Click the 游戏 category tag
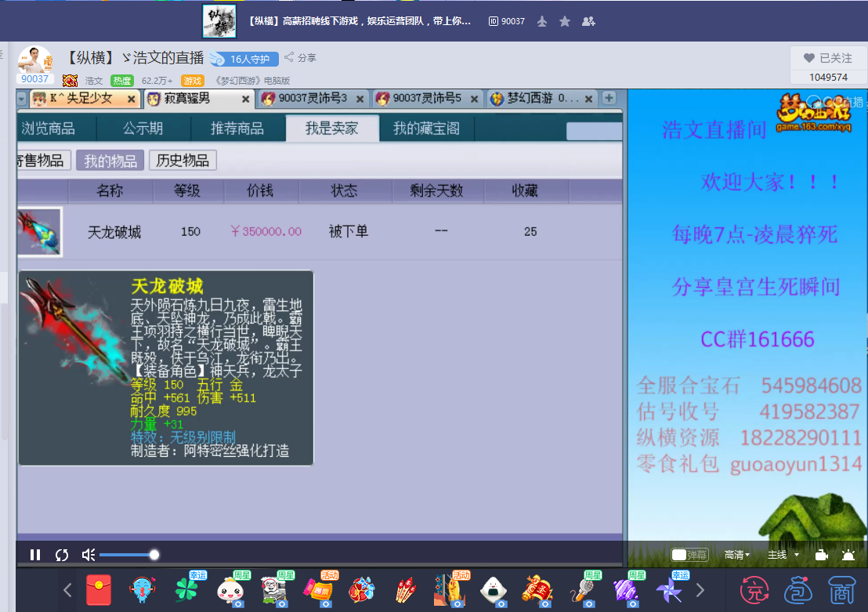Image resolution: width=868 pixels, height=612 pixels. point(192,81)
